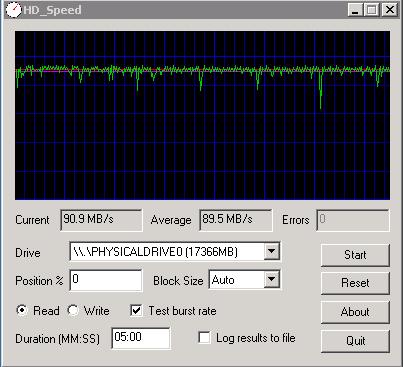Click the HD_Speed stopwatch title bar icon
Viewport: 403px width, 367px height.
(13, 10)
